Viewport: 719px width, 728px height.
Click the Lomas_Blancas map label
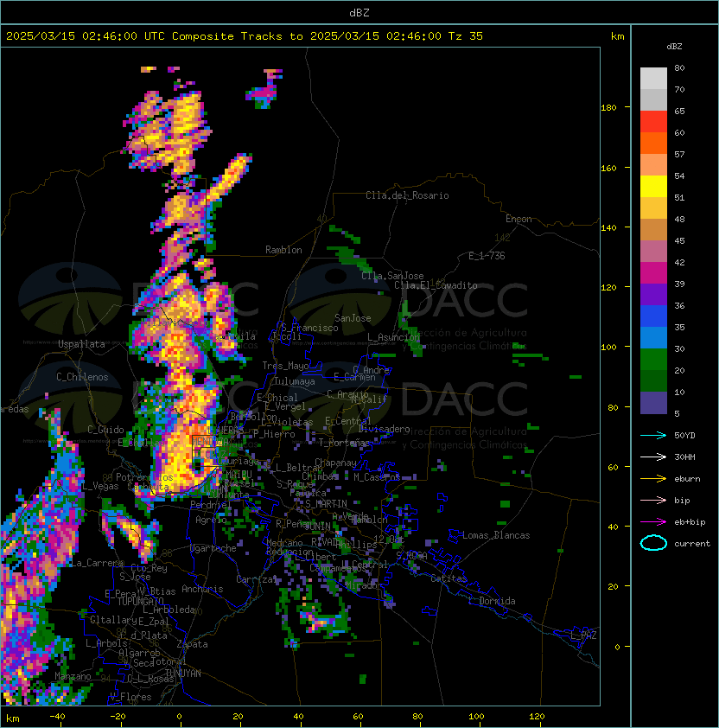coord(496,535)
